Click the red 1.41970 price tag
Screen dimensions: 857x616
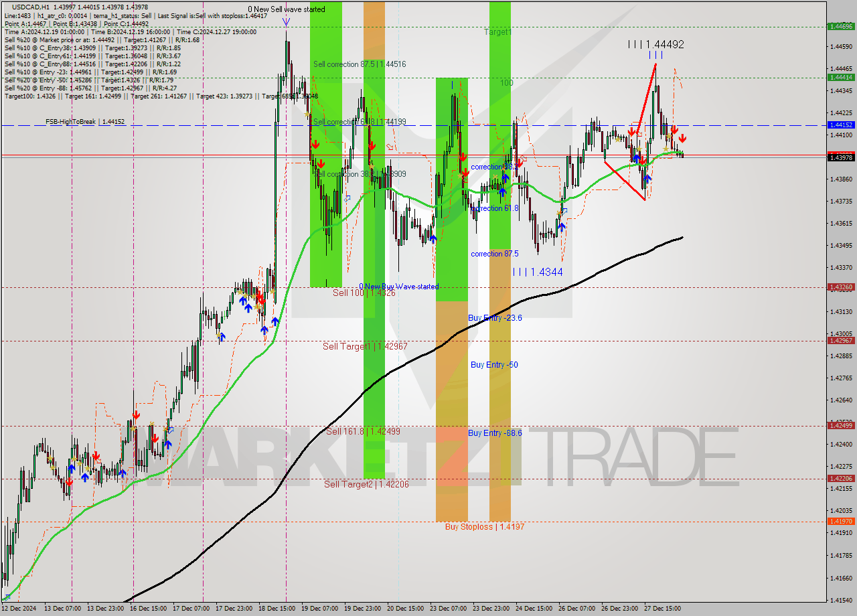coord(841,521)
